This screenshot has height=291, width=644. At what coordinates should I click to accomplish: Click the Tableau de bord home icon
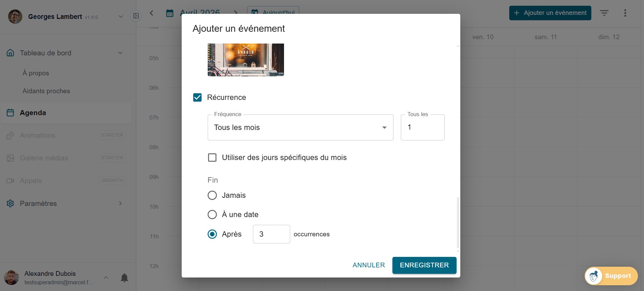[x=10, y=53]
